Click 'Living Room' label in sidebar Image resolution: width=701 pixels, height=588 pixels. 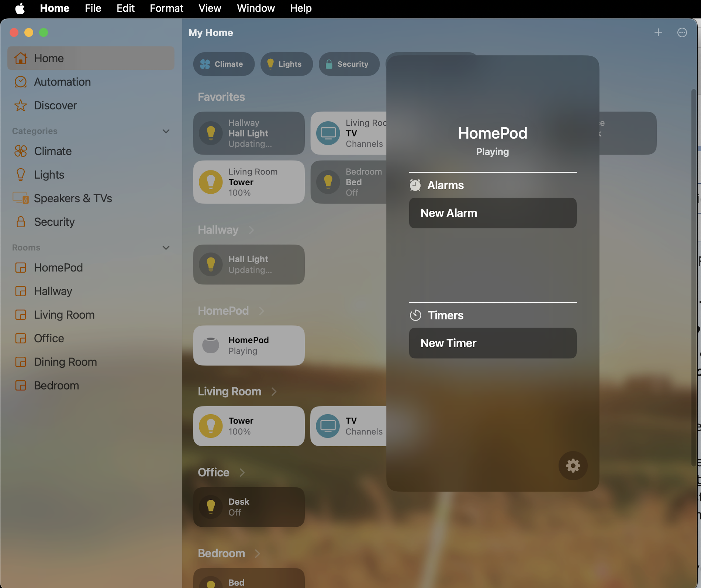pyautogui.click(x=64, y=315)
